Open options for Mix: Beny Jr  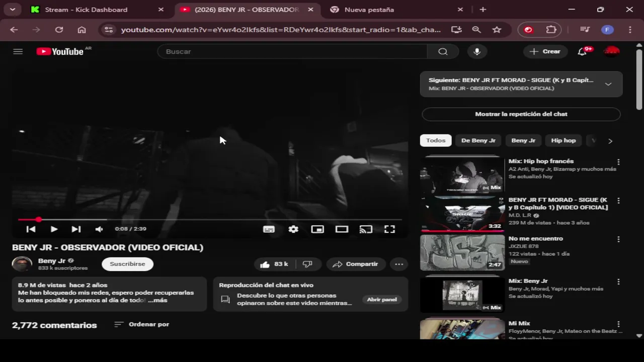[x=618, y=282]
